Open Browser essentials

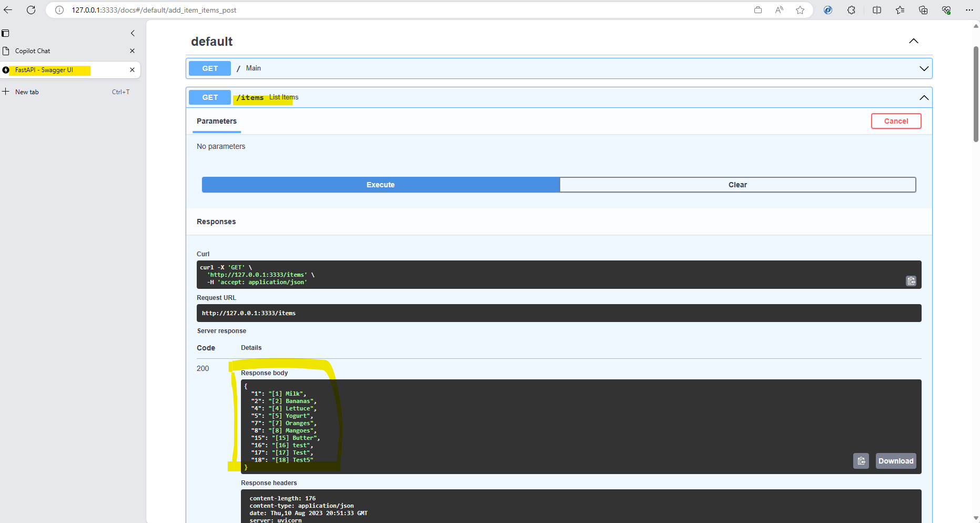click(946, 10)
